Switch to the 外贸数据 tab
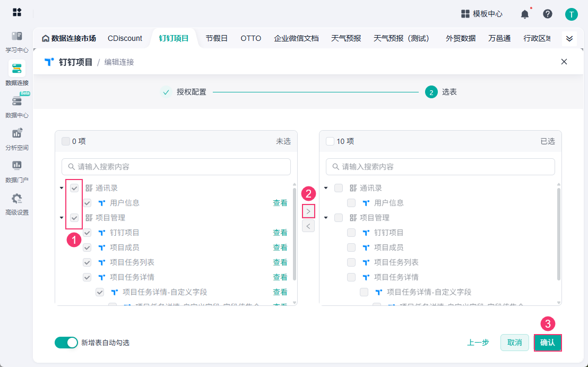This screenshot has height=367, width=588. [x=461, y=38]
